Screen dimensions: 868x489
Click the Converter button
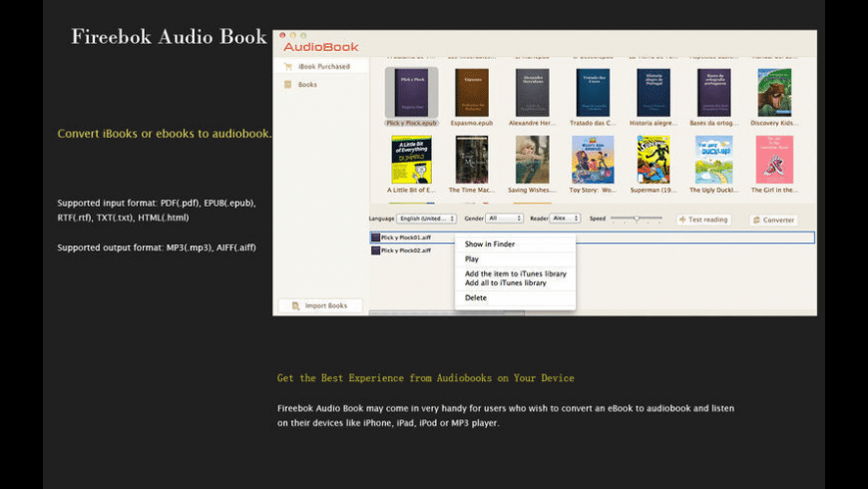(773, 220)
